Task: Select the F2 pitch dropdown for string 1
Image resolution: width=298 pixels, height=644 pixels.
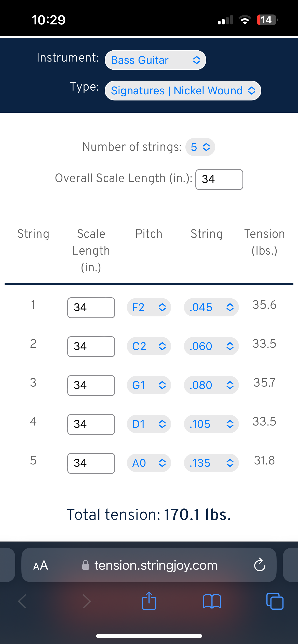Action: [149, 307]
